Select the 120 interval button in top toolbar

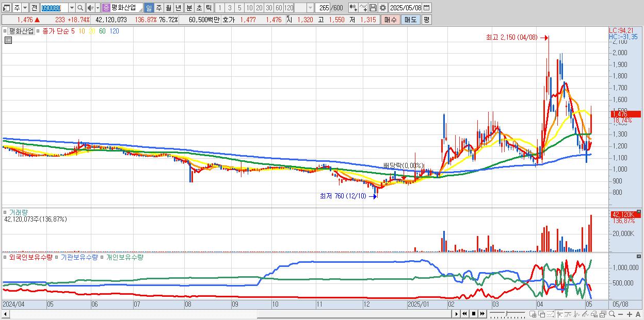289,8
